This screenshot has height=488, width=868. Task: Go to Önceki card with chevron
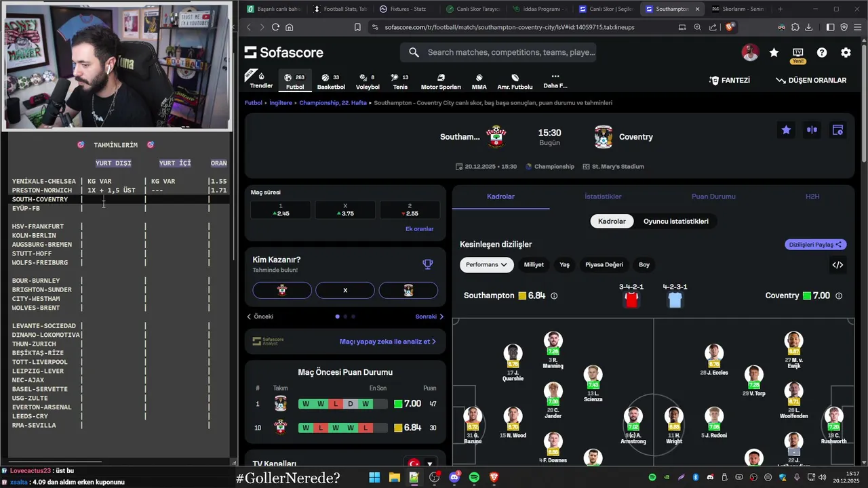(260, 317)
